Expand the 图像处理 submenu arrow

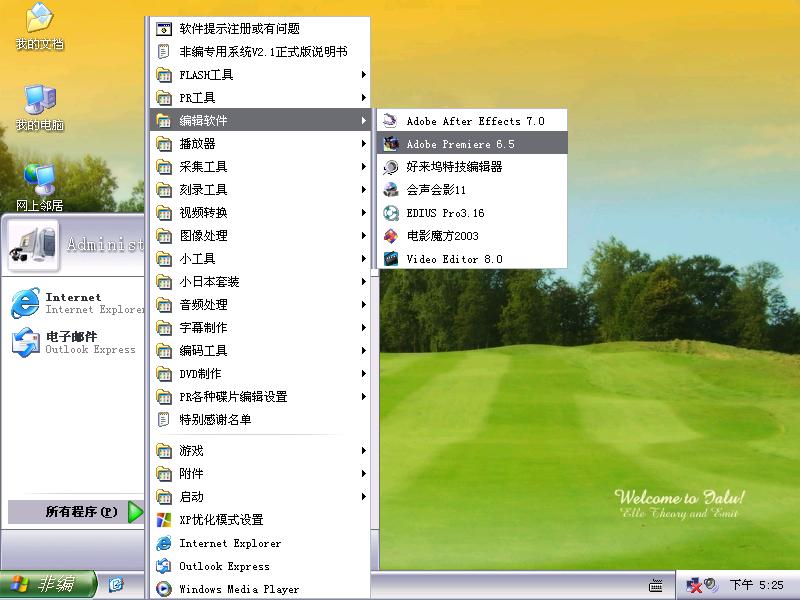click(363, 235)
